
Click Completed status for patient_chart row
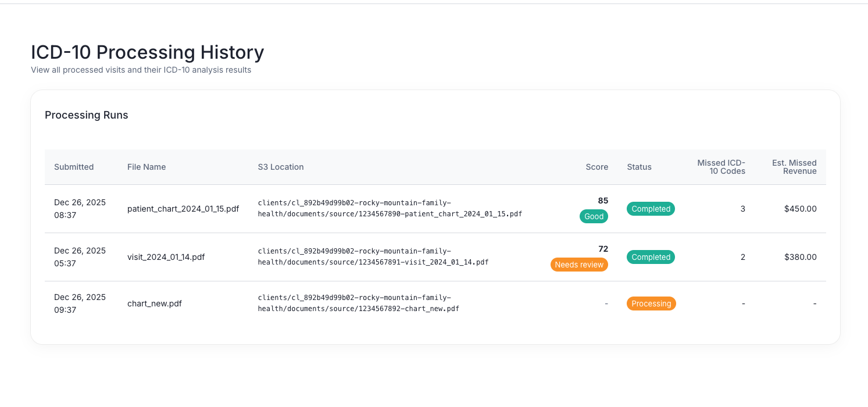(651, 209)
